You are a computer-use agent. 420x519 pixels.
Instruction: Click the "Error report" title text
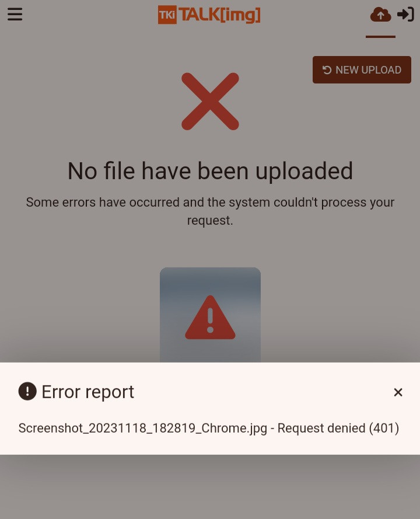87,392
